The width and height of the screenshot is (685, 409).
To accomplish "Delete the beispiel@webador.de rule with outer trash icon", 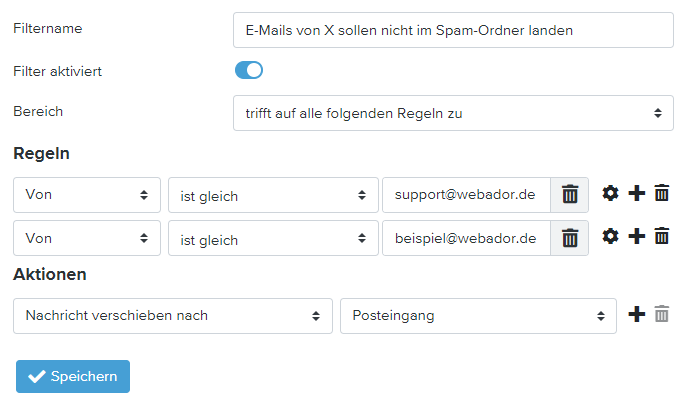I will [661, 237].
